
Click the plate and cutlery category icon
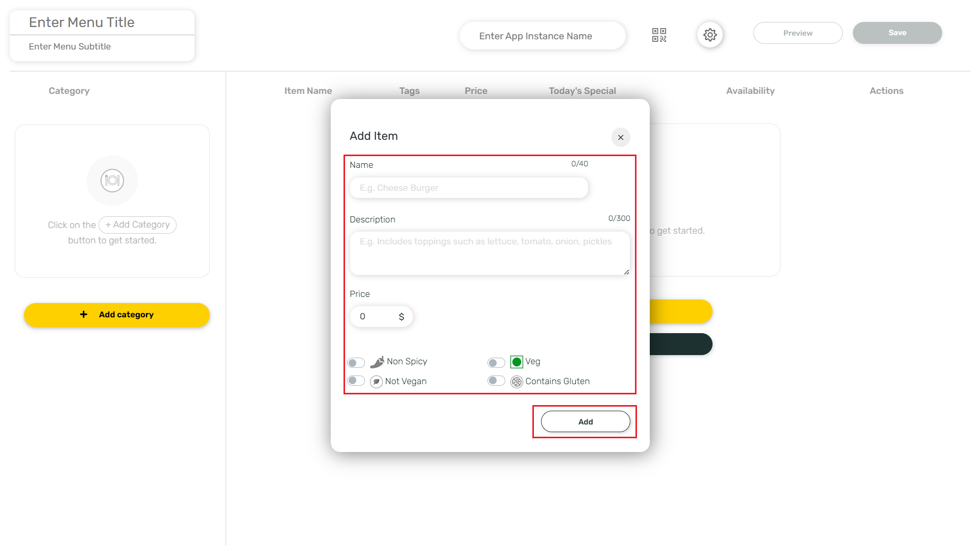click(112, 181)
